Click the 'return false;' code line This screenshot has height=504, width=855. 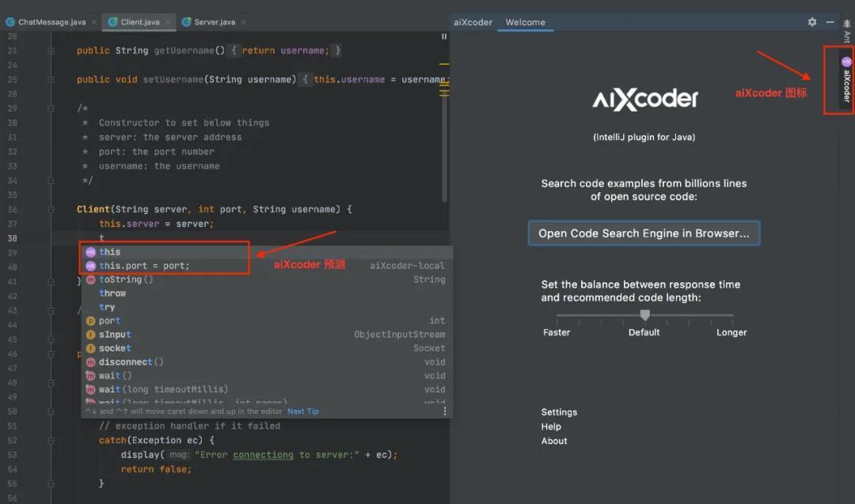coord(156,469)
